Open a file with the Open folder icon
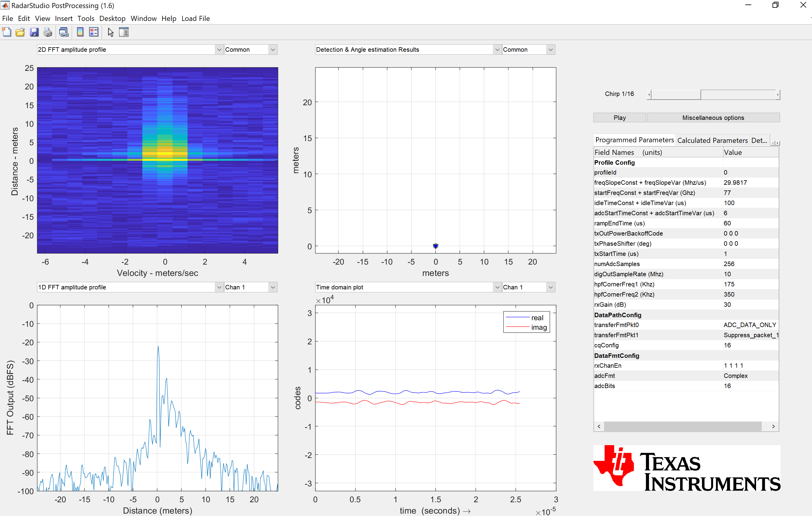 point(20,32)
